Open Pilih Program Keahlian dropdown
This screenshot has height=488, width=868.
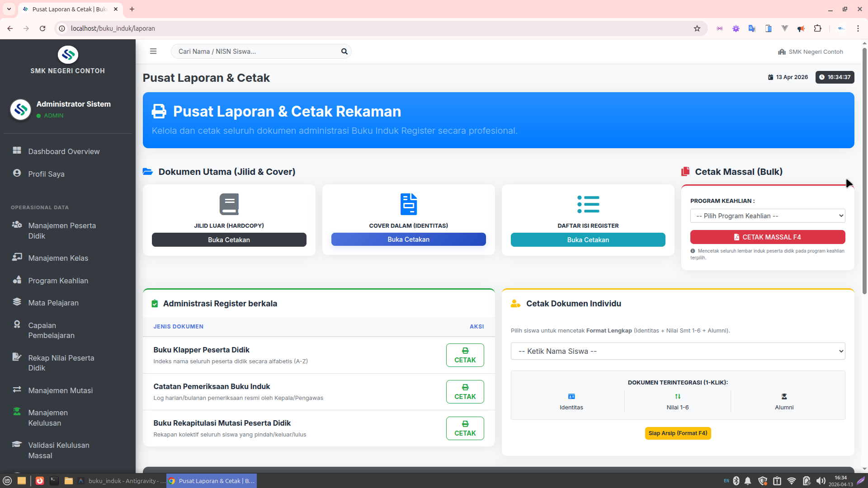click(767, 216)
